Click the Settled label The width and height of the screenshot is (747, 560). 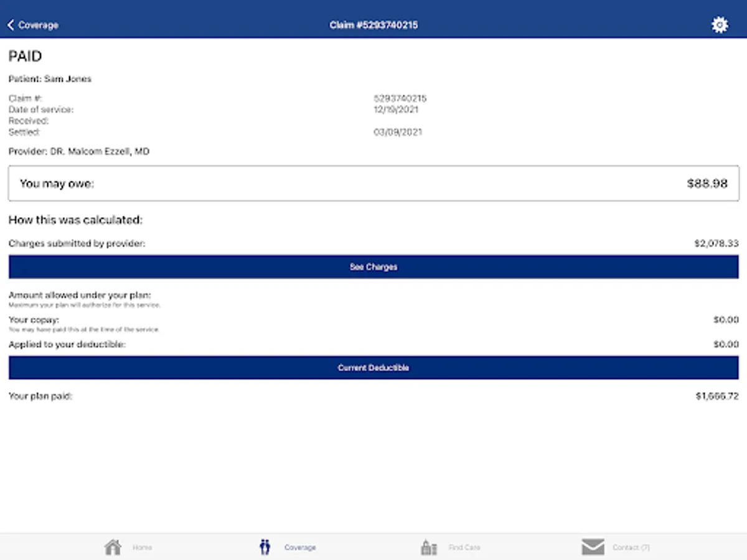coord(24,132)
